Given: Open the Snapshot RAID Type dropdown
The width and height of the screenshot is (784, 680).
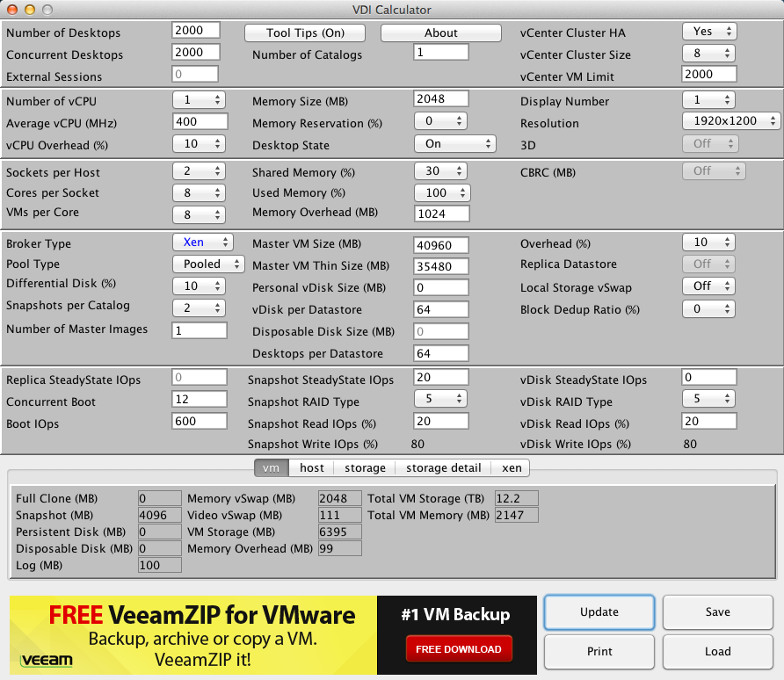Looking at the screenshot, I should [x=440, y=399].
